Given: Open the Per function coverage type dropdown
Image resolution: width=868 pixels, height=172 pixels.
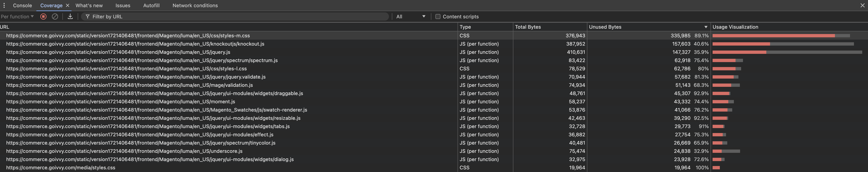Looking at the screenshot, I should [x=17, y=16].
